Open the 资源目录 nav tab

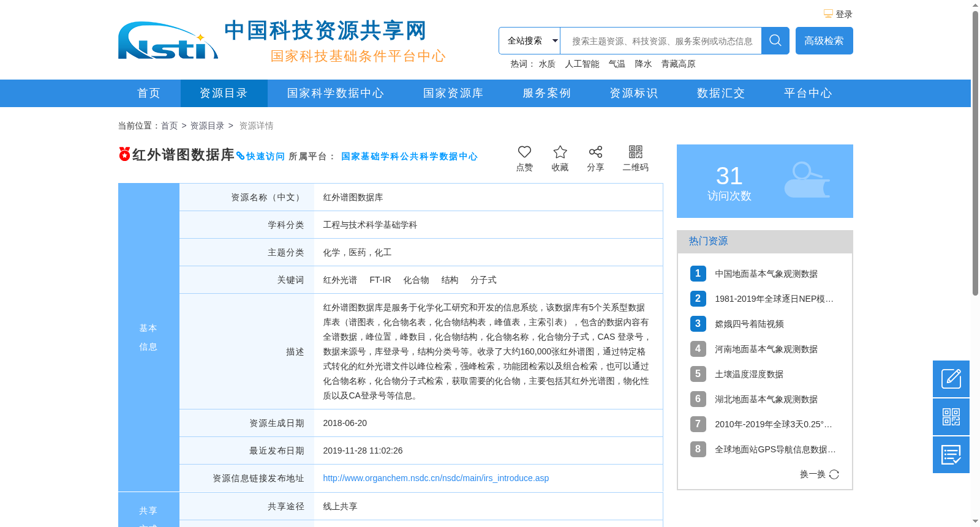point(224,93)
